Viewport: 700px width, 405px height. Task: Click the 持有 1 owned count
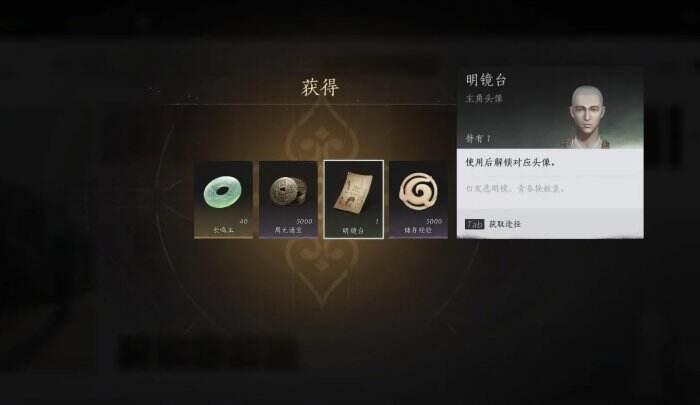click(478, 139)
